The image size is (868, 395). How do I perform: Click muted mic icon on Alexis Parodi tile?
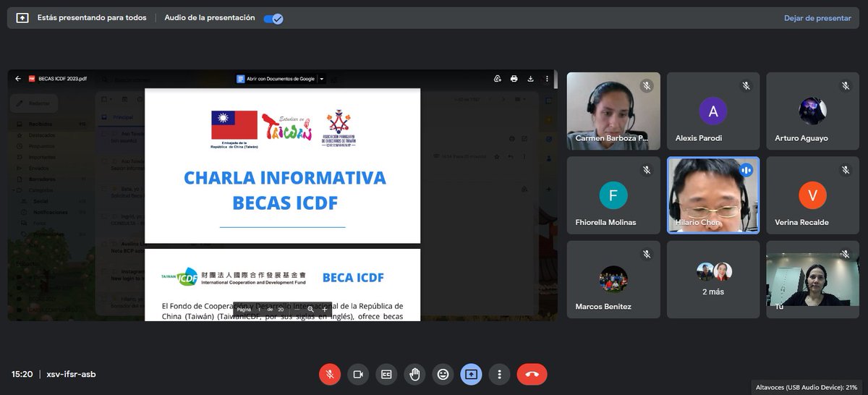(x=746, y=86)
